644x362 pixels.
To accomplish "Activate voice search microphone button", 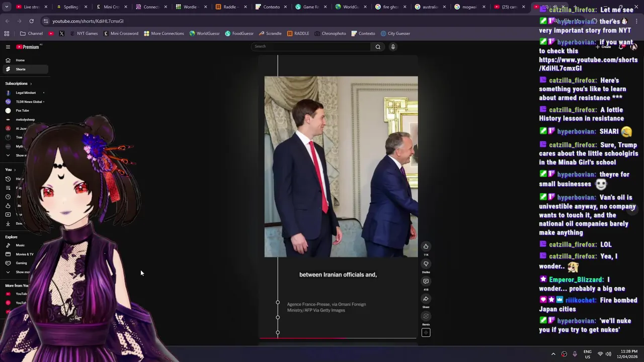I will coord(393,47).
